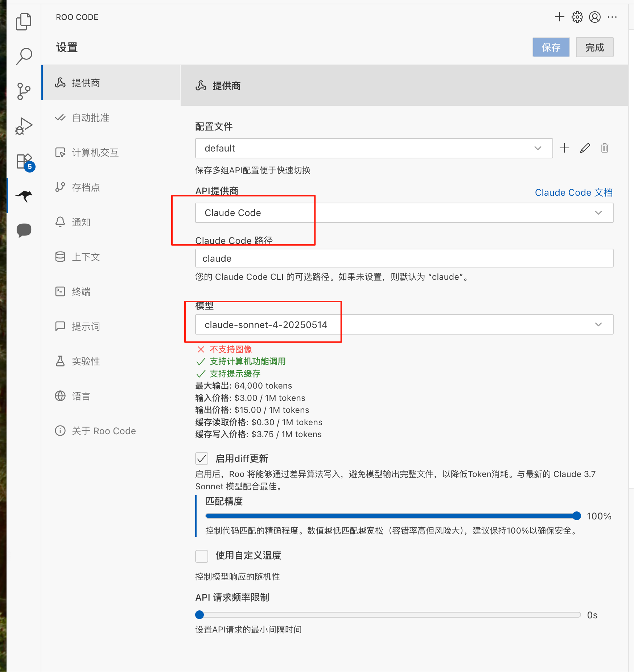Click the 输入价格: $3.00 text
Screen dimensions: 634x672
pyautogui.click(x=250, y=398)
